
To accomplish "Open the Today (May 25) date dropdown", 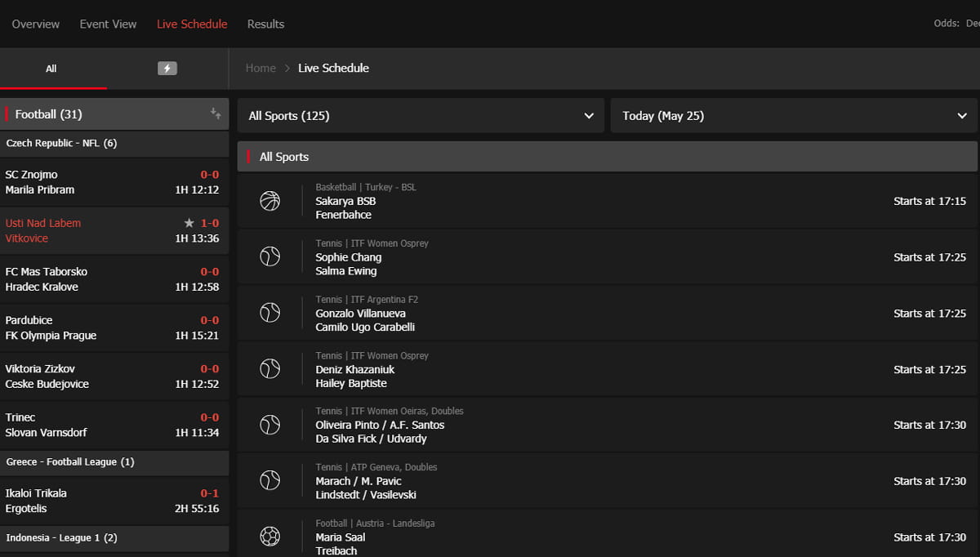I will [x=794, y=116].
